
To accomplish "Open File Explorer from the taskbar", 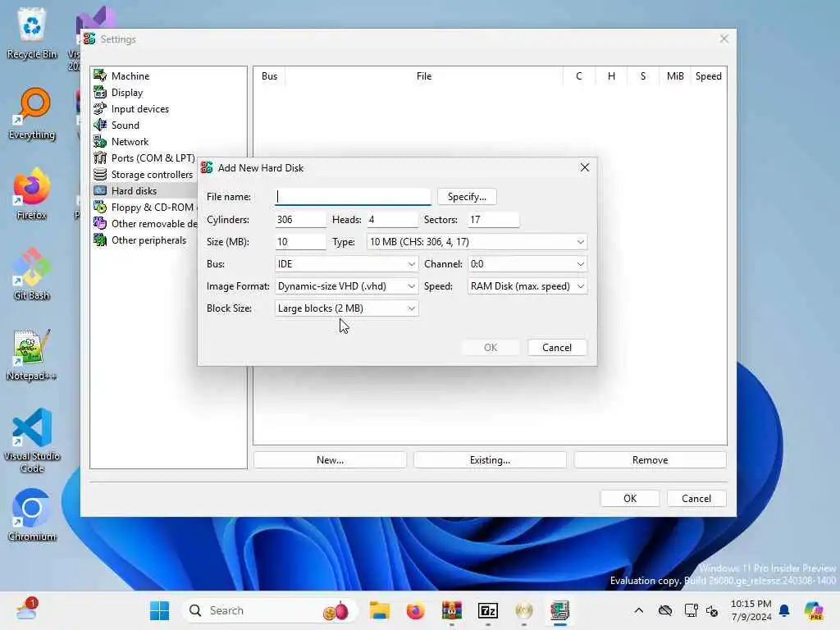I will click(x=379, y=610).
